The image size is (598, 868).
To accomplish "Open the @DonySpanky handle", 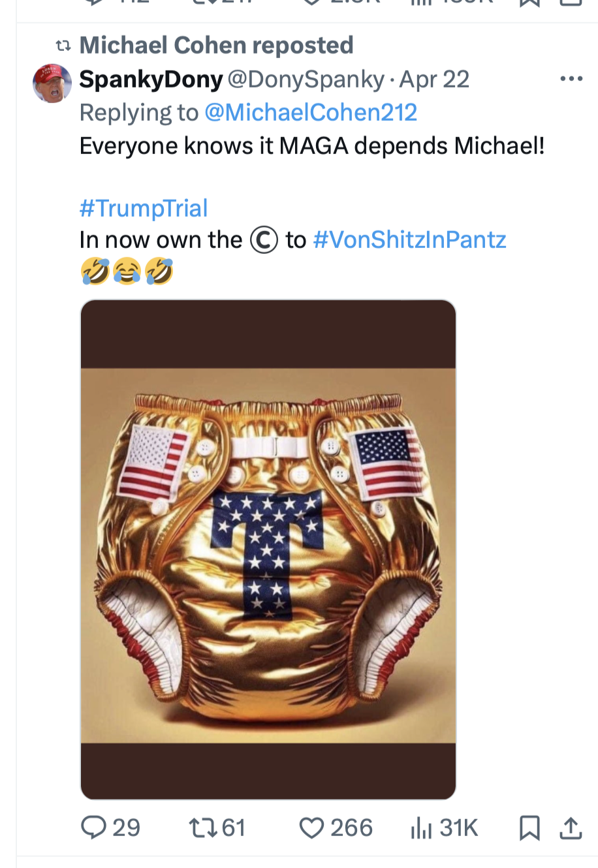I will [306, 80].
